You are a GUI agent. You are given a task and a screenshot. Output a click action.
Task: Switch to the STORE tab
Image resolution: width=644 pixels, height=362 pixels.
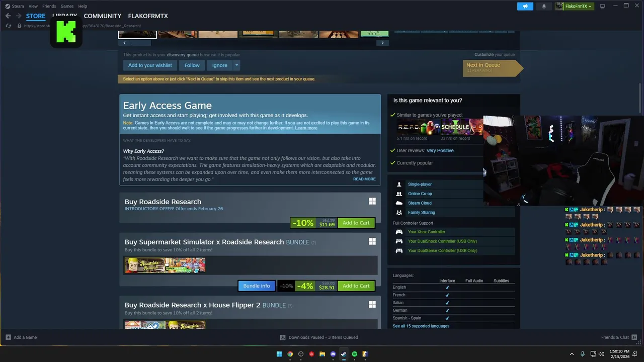tap(36, 16)
